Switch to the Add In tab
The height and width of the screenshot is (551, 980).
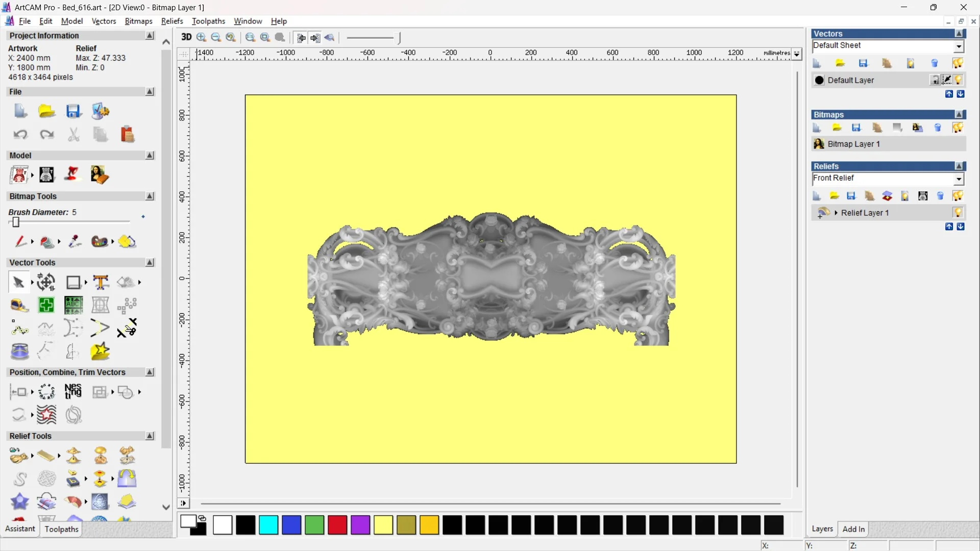coord(853,529)
